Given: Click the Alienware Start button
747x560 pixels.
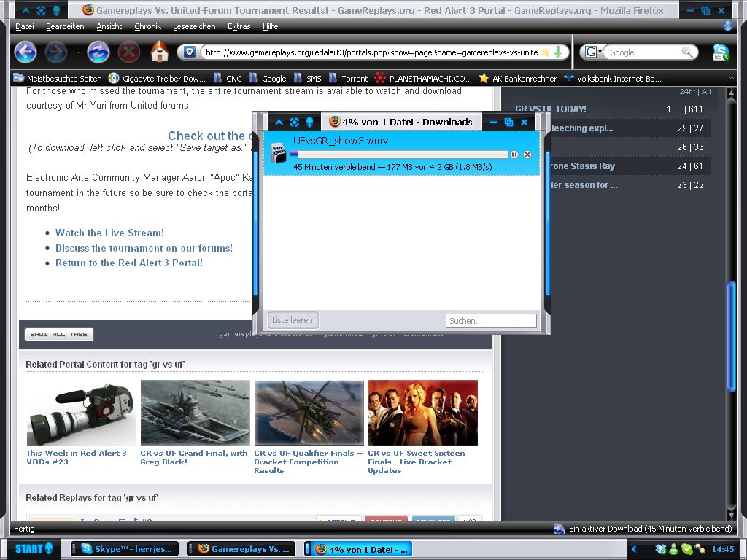Looking at the screenshot, I should pyautogui.click(x=34, y=548).
